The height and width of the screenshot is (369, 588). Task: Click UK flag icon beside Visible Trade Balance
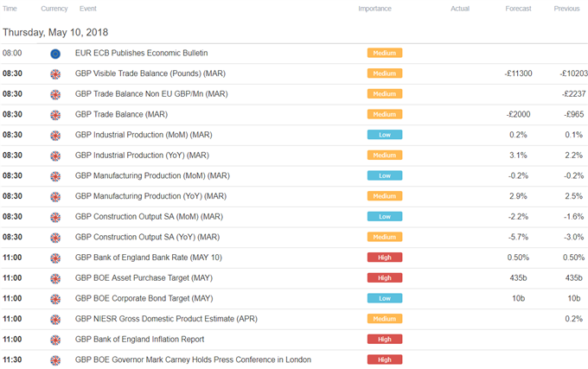55,74
